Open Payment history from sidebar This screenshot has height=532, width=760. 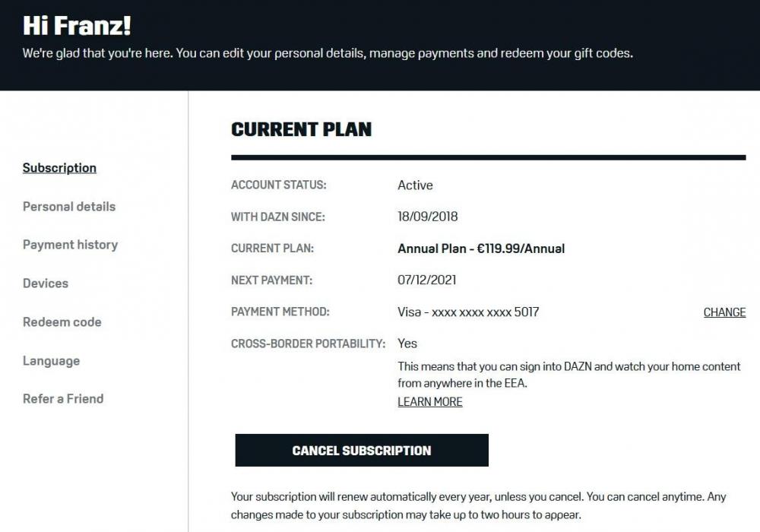pyautogui.click(x=70, y=245)
